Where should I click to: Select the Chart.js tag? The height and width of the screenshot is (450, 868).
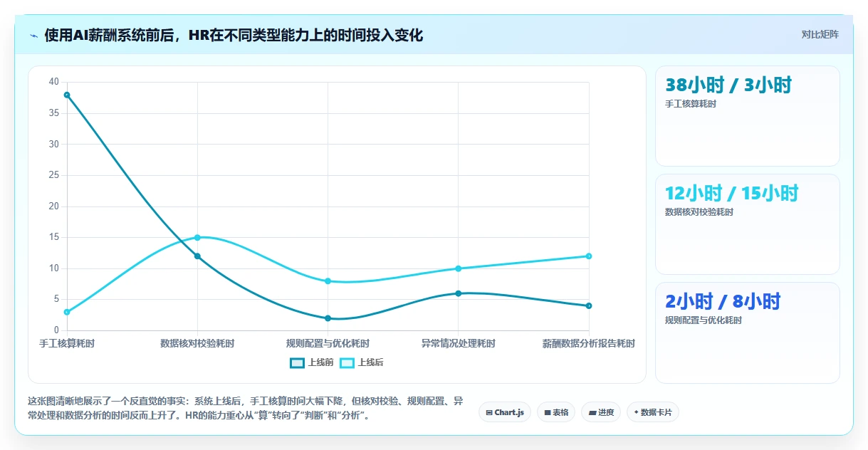[505, 412]
